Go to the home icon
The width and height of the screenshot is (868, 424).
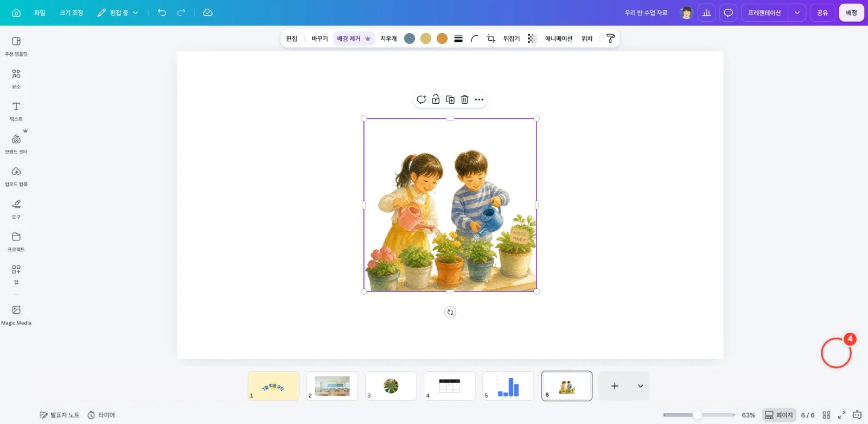coord(16,12)
